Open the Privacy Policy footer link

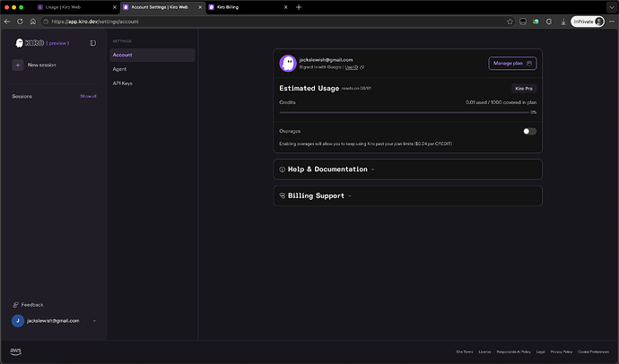coord(562,351)
